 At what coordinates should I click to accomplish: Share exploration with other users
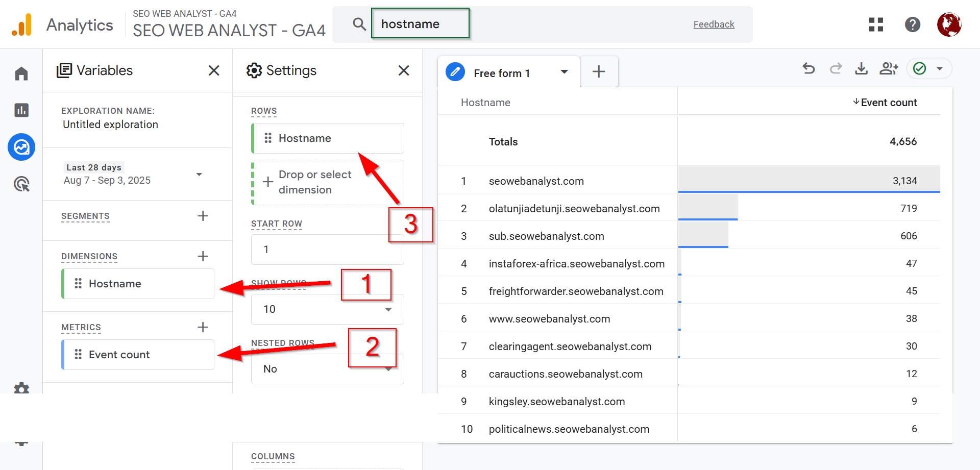(889, 68)
